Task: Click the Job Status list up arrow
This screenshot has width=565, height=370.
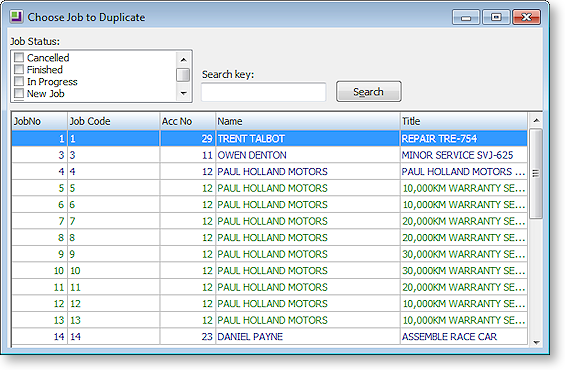Action: click(x=183, y=59)
